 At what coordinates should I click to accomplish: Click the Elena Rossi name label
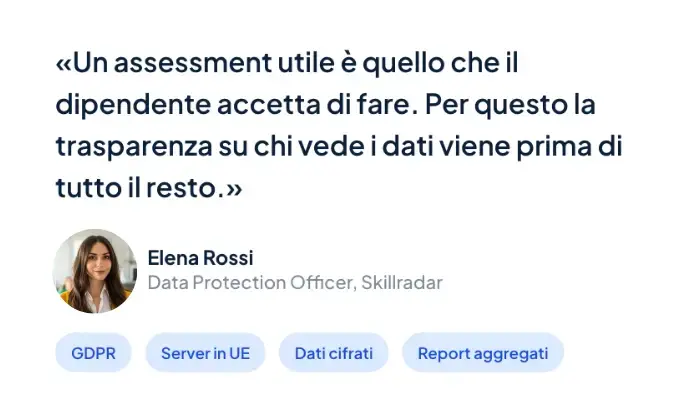coord(200,258)
